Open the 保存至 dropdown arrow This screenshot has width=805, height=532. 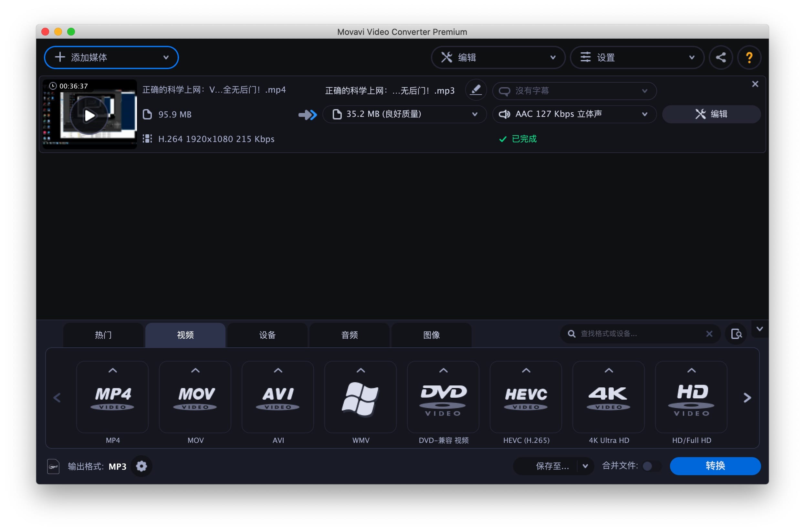click(x=585, y=466)
